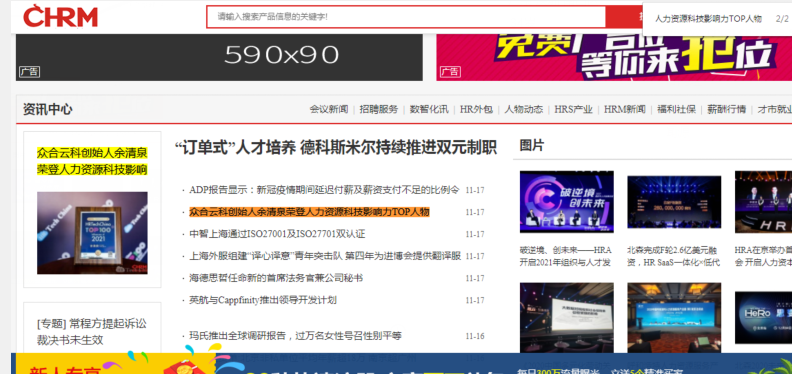Click the CHRM logo
The height and width of the screenshot is (374, 792).
pyautogui.click(x=60, y=16)
